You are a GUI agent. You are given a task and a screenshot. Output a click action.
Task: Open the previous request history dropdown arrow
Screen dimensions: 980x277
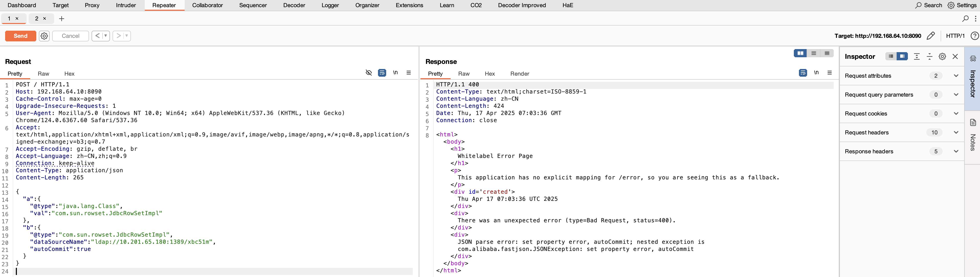point(105,36)
